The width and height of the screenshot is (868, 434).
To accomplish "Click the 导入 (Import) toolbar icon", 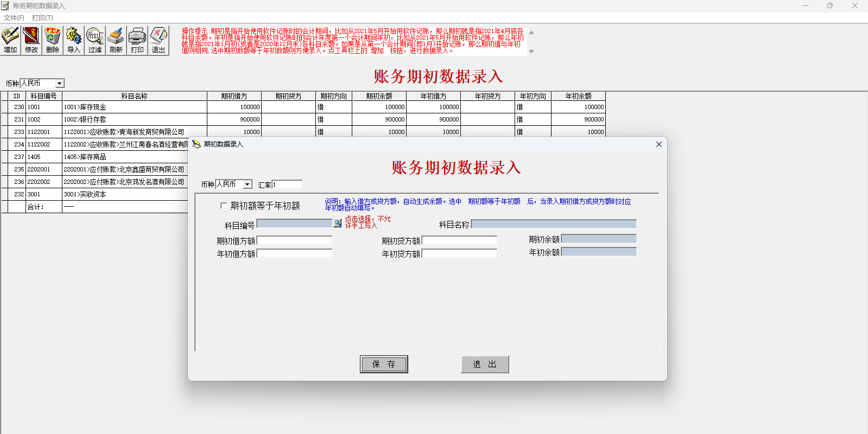I will [x=74, y=40].
